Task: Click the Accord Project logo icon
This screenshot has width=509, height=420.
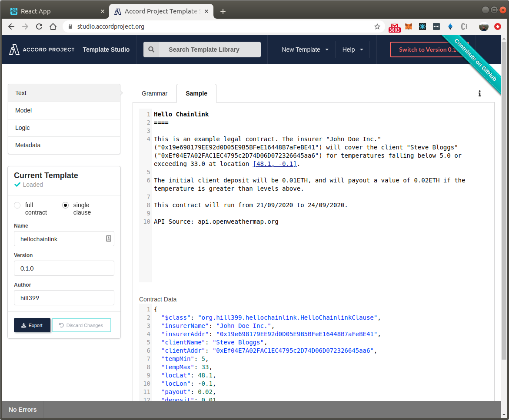Action: tap(14, 50)
